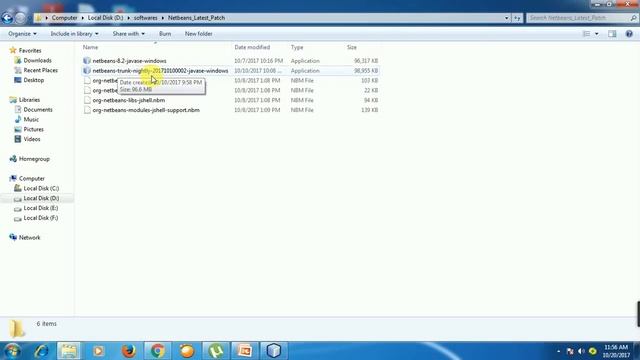Open Windows Media Player from the taskbar

(98, 351)
